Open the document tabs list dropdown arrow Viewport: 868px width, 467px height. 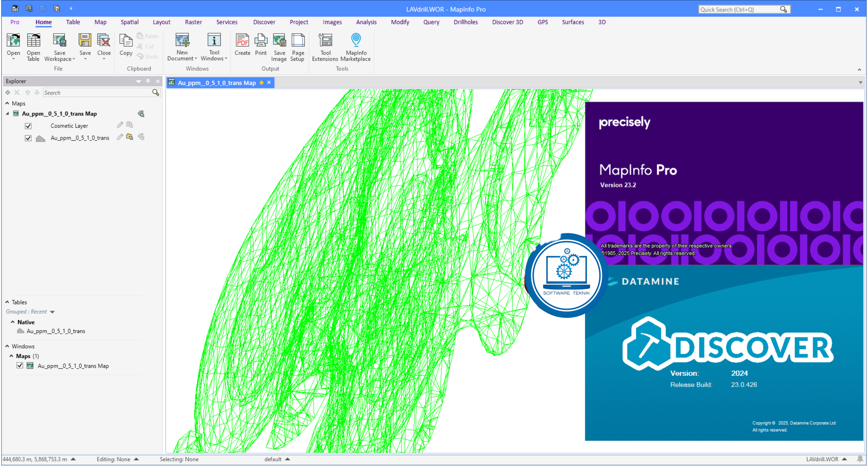[860, 82]
